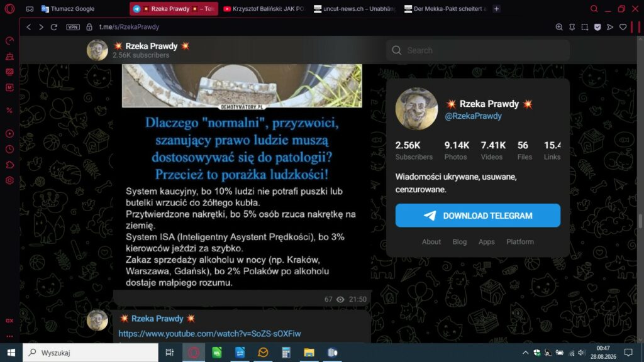Click the 7.41K Videos counter

pyautogui.click(x=493, y=151)
